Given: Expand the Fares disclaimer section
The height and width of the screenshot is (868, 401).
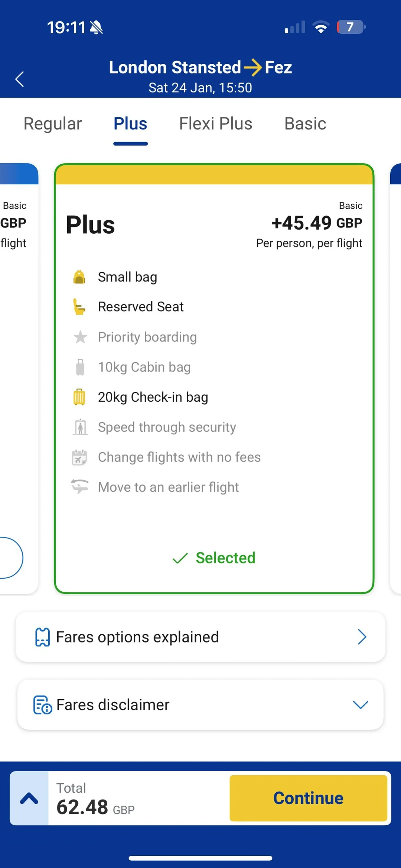Looking at the screenshot, I should 360,705.
